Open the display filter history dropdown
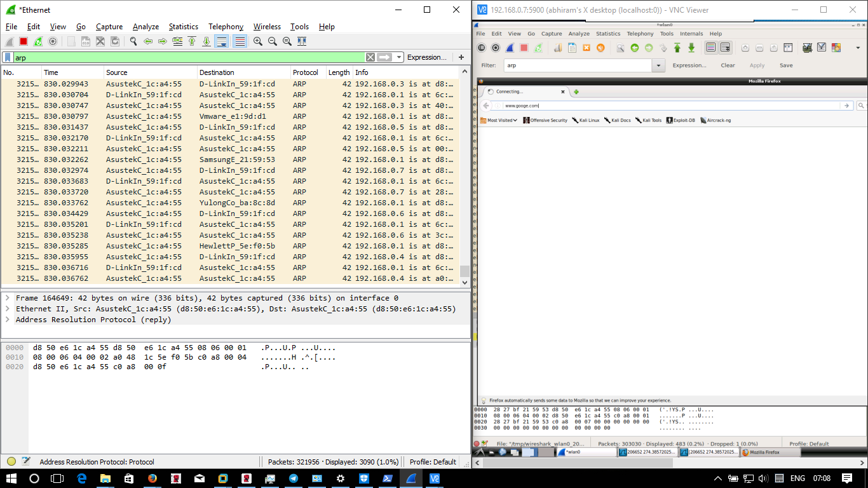The height and width of the screenshot is (488, 868). point(399,57)
